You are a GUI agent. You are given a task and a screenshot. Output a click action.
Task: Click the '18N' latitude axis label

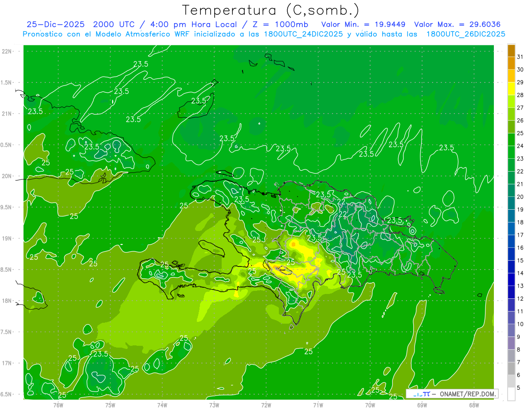(x=7, y=301)
